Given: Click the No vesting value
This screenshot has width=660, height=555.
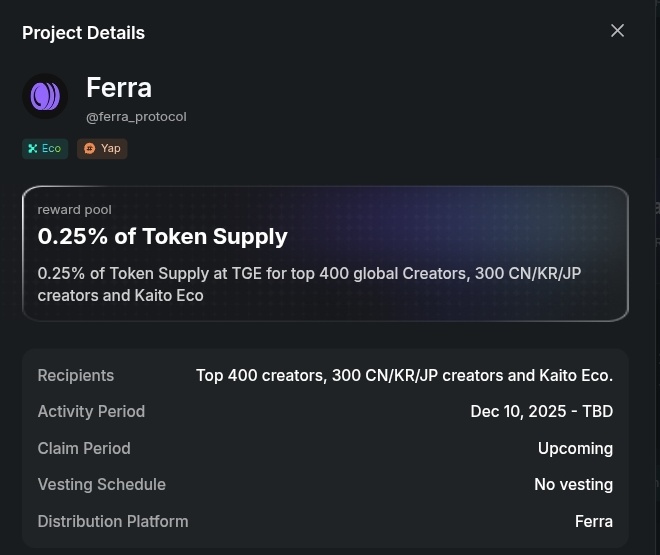Looking at the screenshot, I should 574,484.
